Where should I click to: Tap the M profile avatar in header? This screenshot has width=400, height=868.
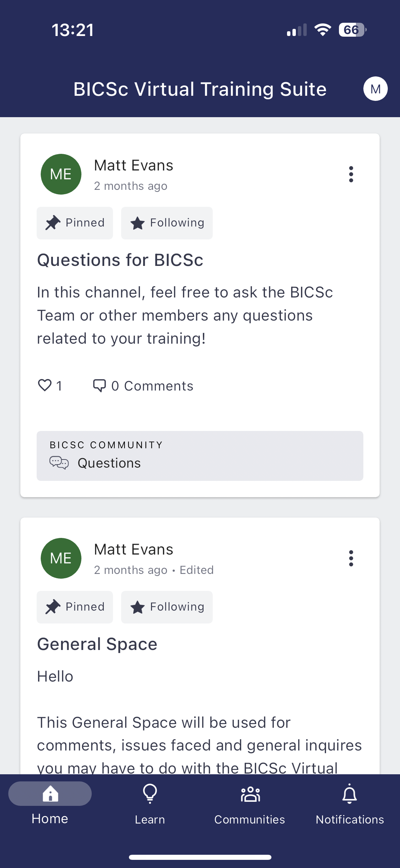click(x=375, y=89)
